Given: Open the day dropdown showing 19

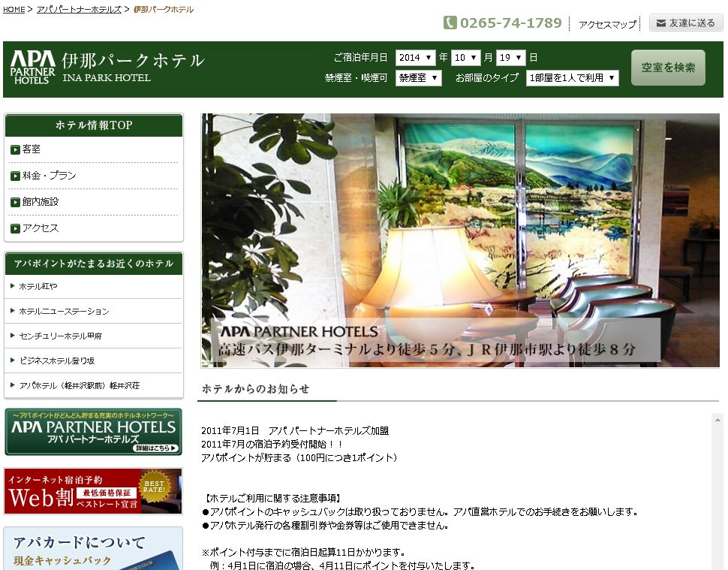Looking at the screenshot, I should (x=510, y=58).
